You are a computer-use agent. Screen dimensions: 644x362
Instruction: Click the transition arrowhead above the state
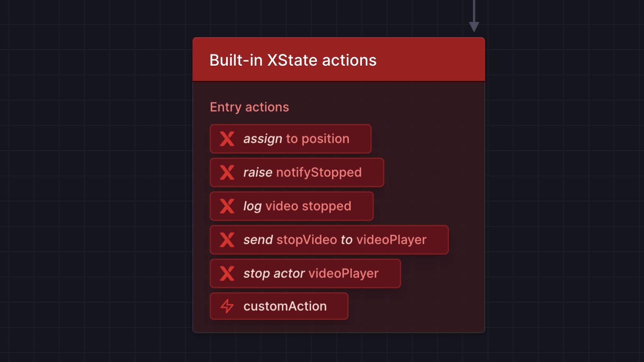(x=474, y=27)
